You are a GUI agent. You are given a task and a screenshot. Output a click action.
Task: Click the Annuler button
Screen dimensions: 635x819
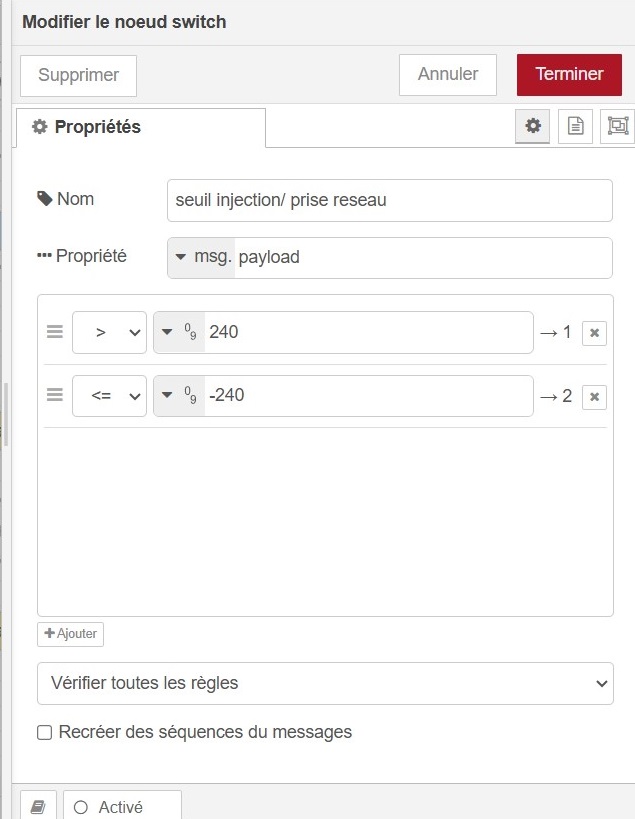point(447,75)
